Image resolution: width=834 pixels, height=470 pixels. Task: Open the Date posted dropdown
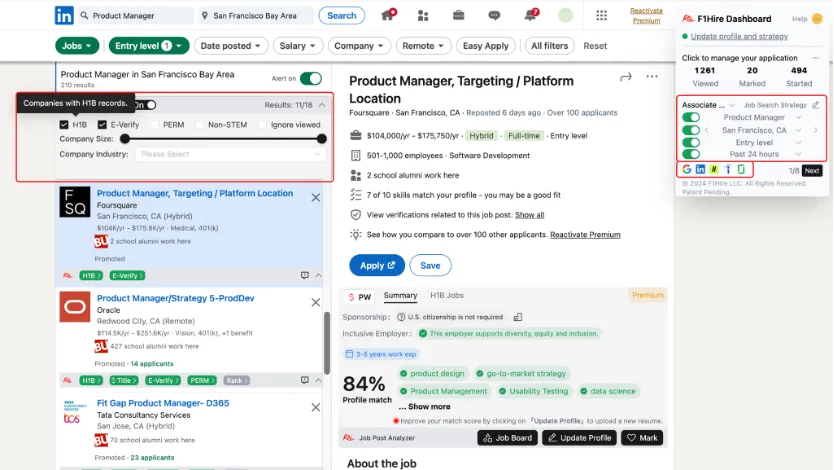pyautogui.click(x=230, y=46)
